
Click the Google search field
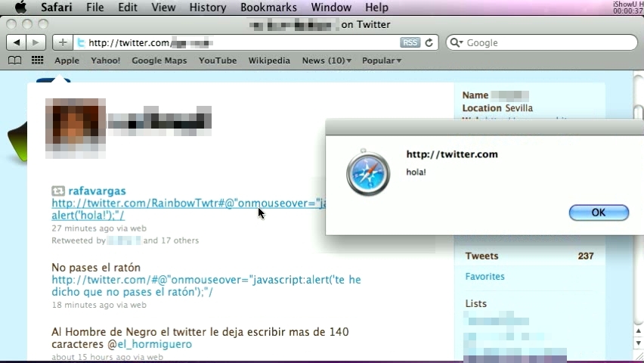pyautogui.click(x=548, y=43)
